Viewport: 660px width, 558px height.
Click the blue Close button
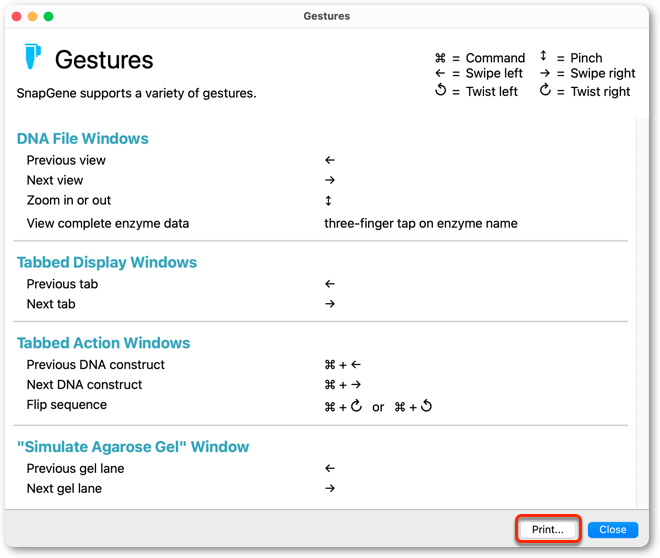point(612,529)
